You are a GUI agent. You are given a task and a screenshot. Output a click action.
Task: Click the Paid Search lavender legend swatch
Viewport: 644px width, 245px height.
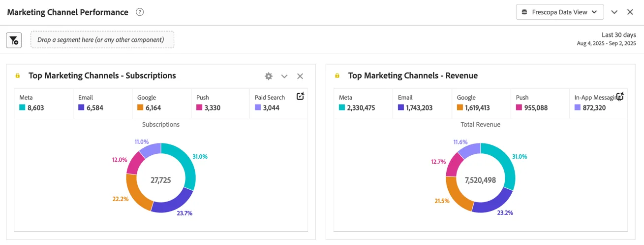pyautogui.click(x=258, y=107)
